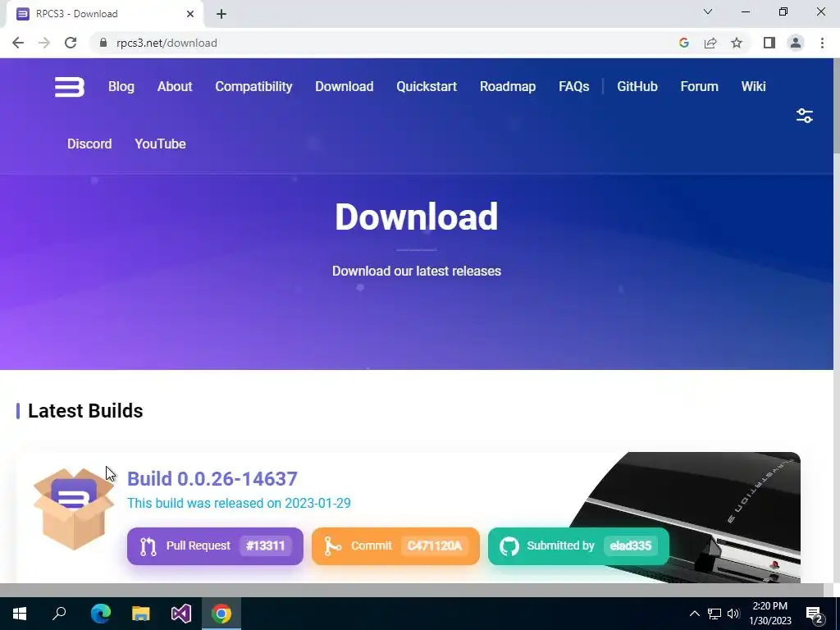Click the large Download page title

pos(416,217)
